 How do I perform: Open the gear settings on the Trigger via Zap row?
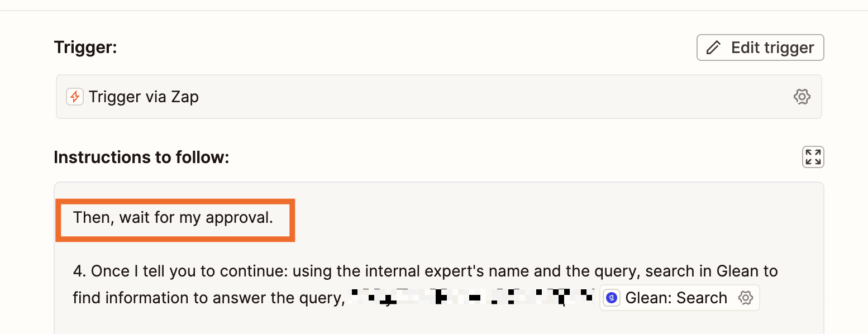[x=802, y=96]
